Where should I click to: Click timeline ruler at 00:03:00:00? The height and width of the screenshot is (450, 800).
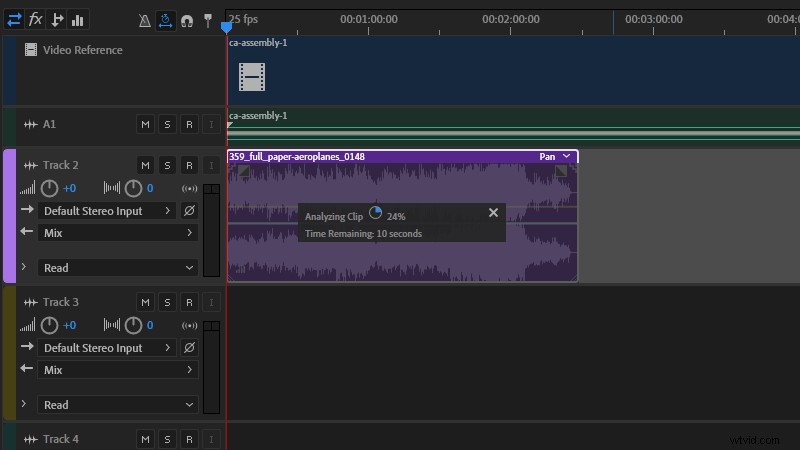pyautogui.click(x=654, y=19)
